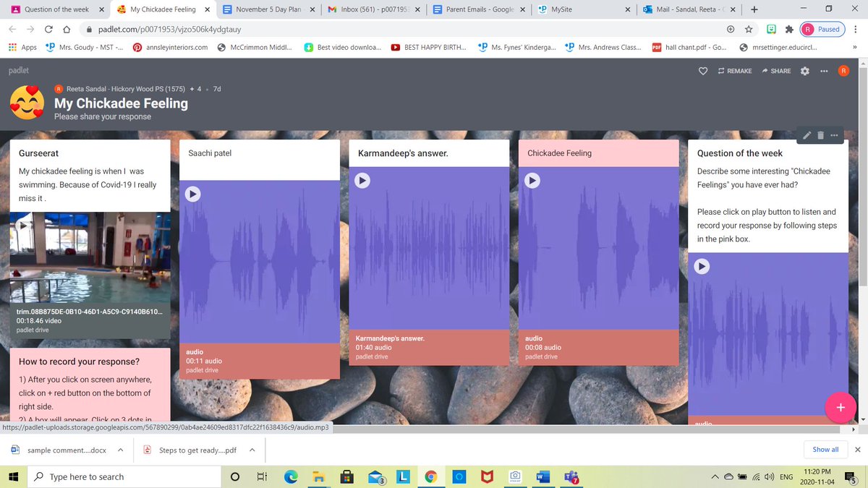Click the Paused profile button
This screenshot has width=868, height=488.
(x=822, y=30)
